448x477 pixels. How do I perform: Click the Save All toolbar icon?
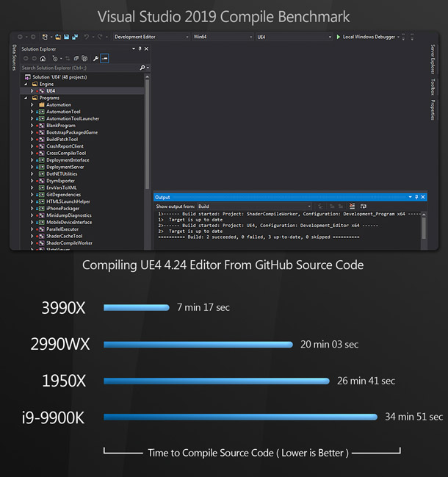click(x=73, y=36)
